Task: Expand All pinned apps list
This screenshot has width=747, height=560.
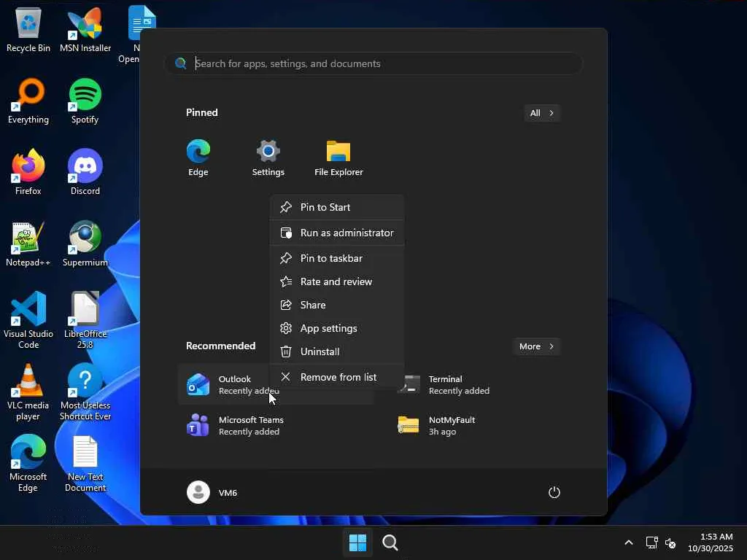Action: pyautogui.click(x=541, y=113)
